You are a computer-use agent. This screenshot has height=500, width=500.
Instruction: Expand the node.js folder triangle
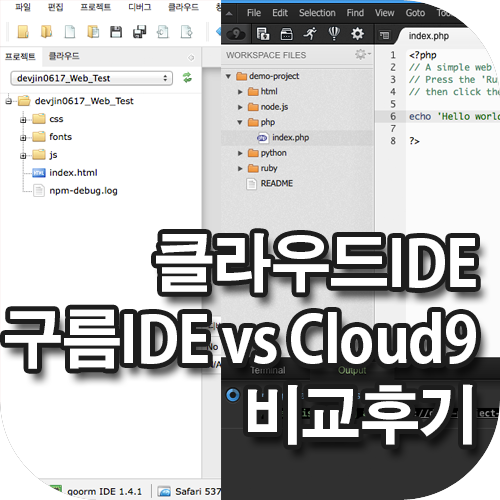click(240, 107)
